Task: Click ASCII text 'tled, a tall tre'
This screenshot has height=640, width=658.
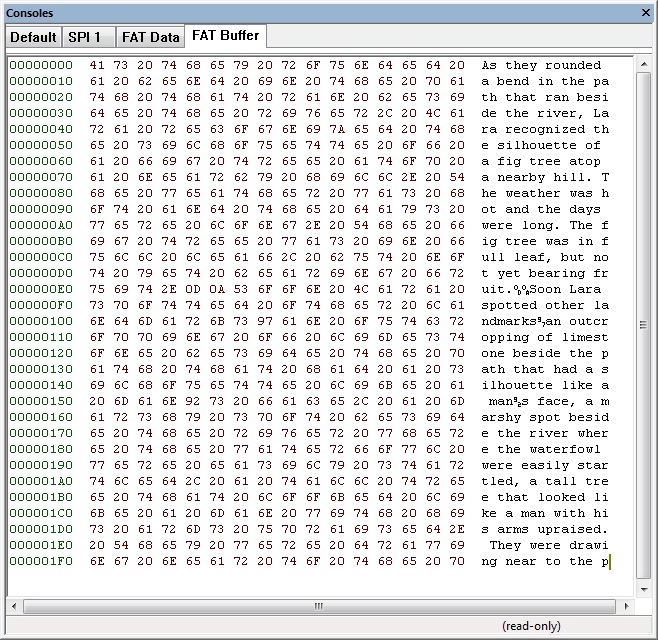Action: pos(545,481)
